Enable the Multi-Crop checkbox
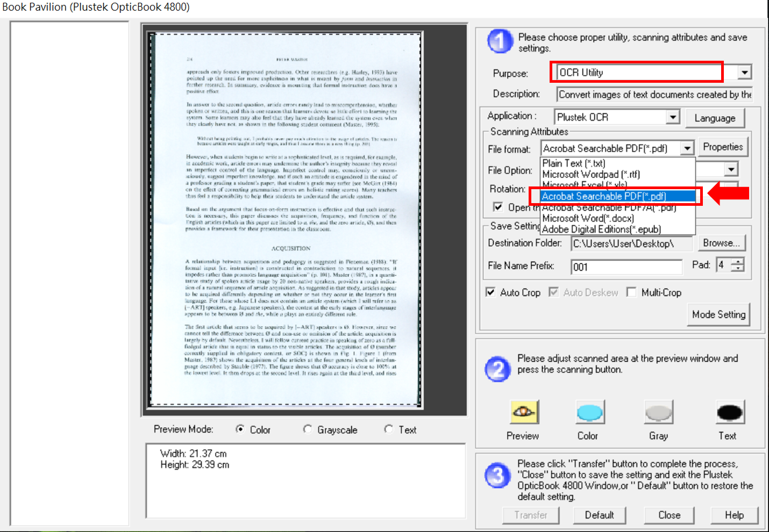Screen dimensions: 769x532 (632, 292)
